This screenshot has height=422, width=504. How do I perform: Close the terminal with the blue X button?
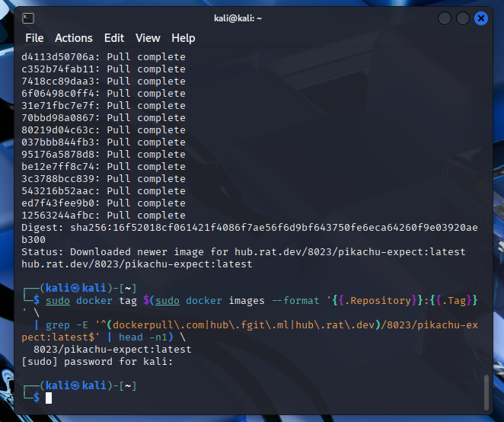coord(481,18)
